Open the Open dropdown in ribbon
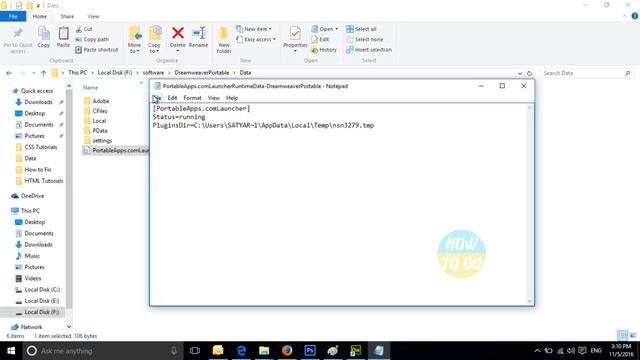This screenshot has width=640, height=360. click(324, 29)
